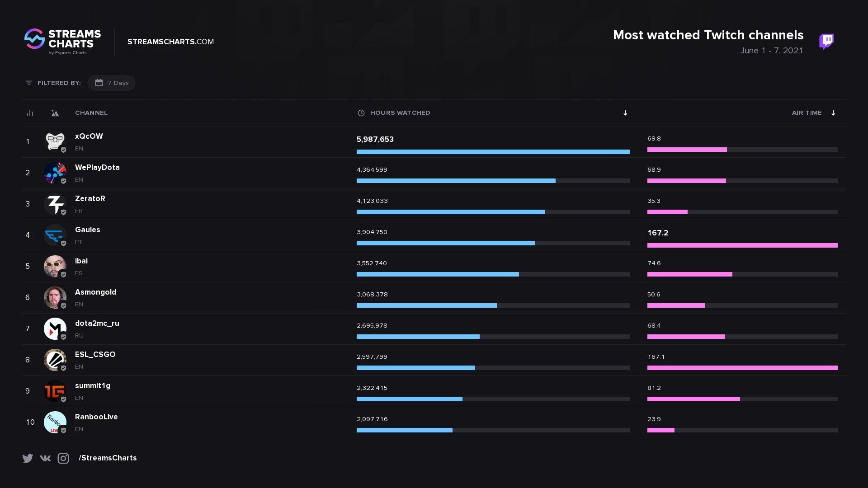Open ESL_CSGO channel name
This screenshot has height=488, width=868.
[95, 354]
